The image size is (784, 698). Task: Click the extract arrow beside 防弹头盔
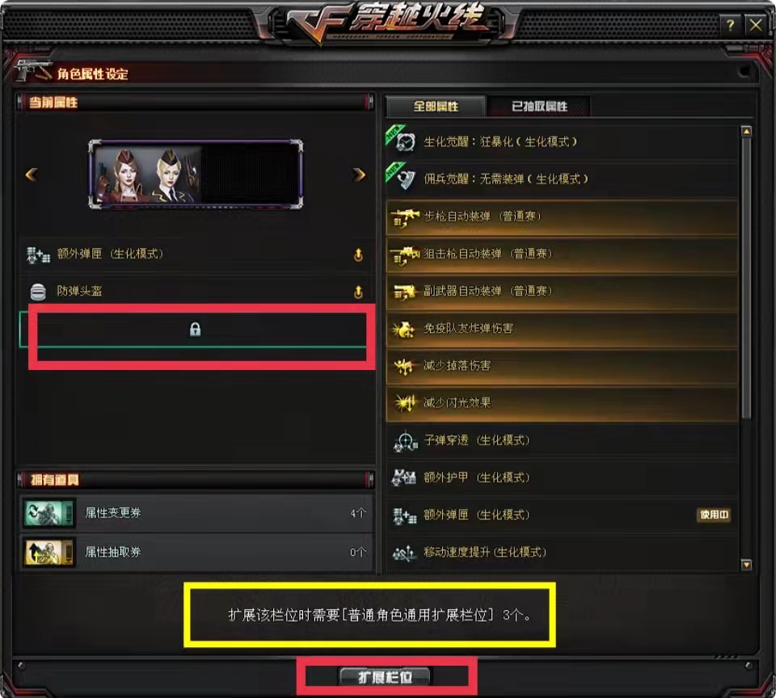click(x=358, y=292)
